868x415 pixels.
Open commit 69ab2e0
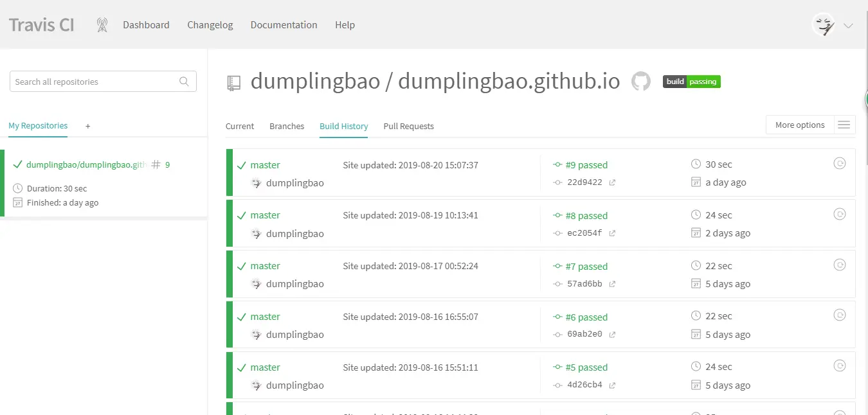tap(584, 335)
